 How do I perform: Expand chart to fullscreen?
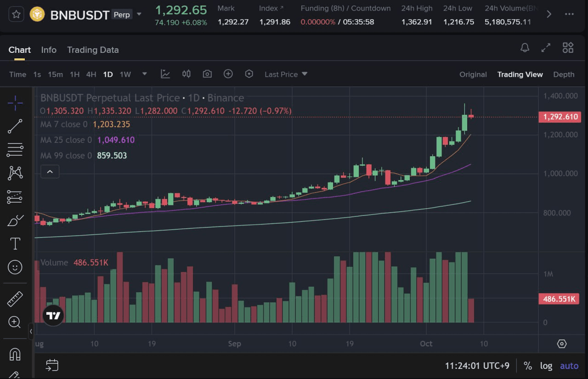tap(546, 48)
